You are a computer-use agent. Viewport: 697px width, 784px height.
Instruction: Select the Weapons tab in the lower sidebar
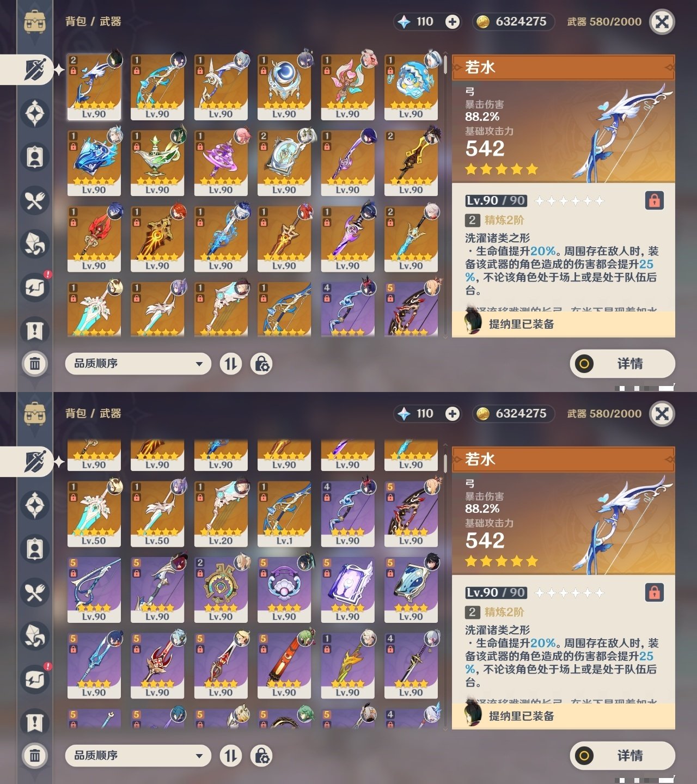click(34, 462)
